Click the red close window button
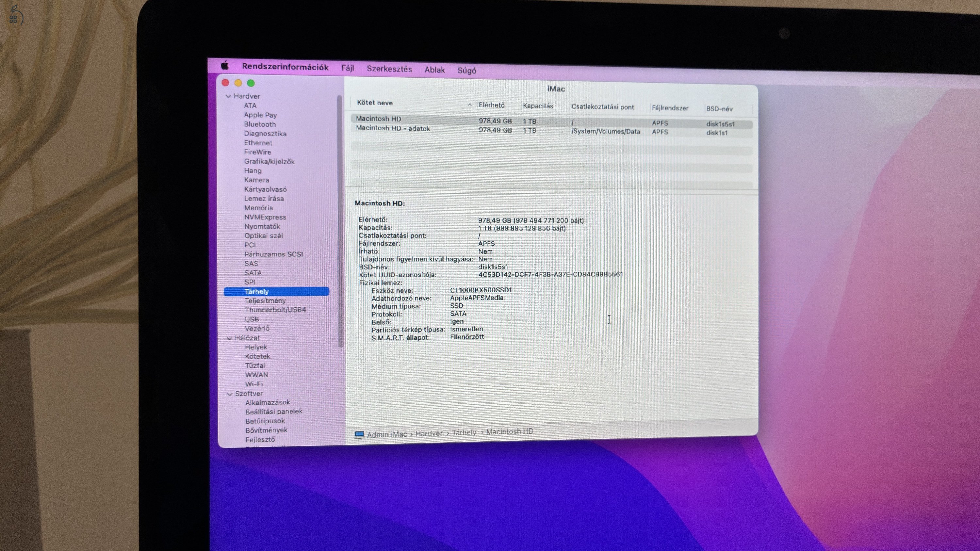Screen dimensions: 980x551 (225, 83)
